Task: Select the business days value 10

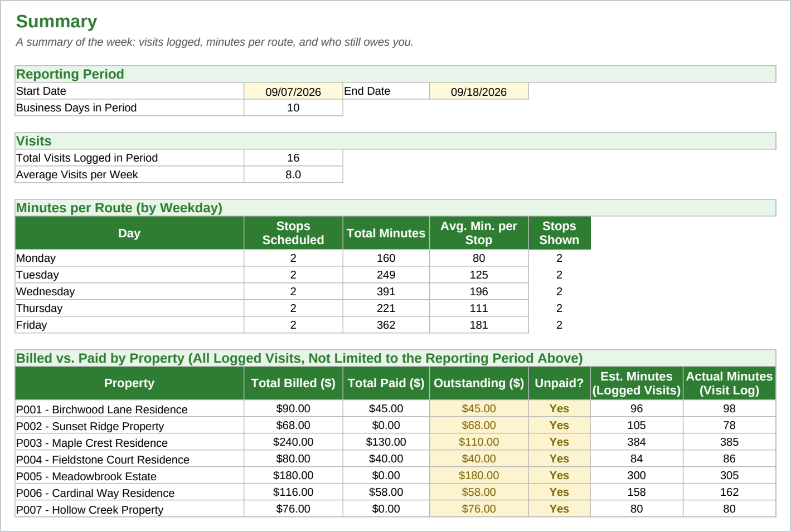Action: tap(293, 108)
